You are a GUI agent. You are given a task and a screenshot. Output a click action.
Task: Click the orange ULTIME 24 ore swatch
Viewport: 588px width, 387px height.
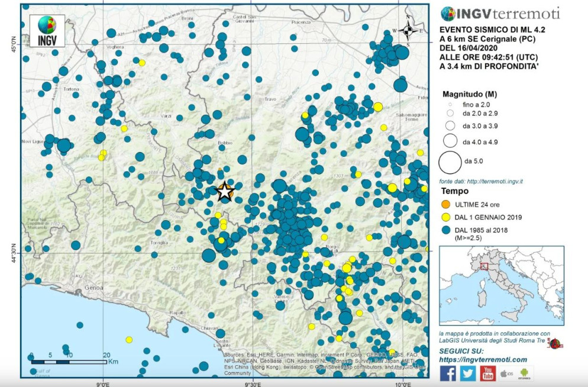tap(447, 204)
